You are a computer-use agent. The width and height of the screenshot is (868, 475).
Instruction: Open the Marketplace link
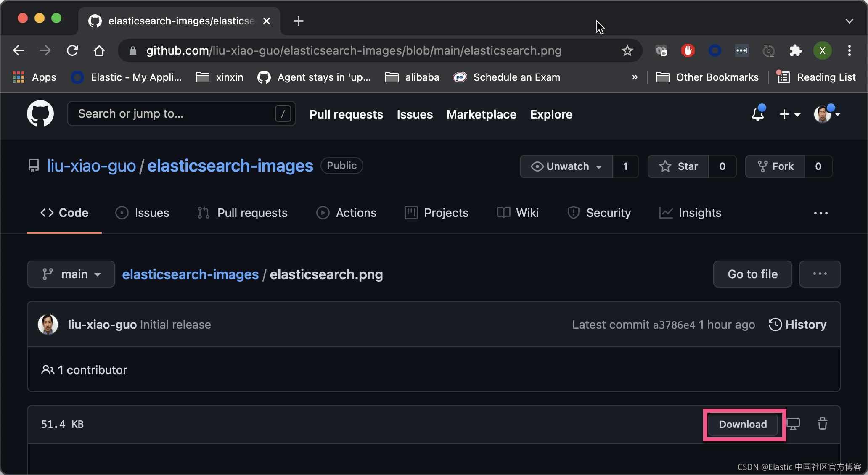[x=482, y=114]
